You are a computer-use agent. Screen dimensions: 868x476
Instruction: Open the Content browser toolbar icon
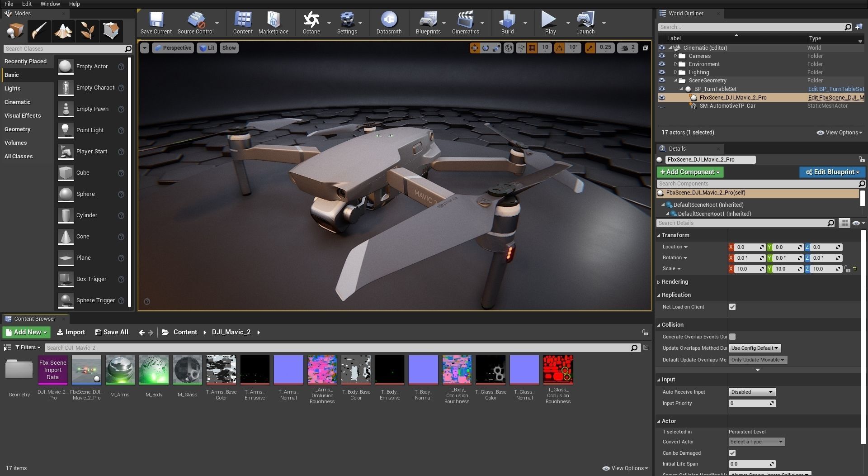pyautogui.click(x=243, y=23)
